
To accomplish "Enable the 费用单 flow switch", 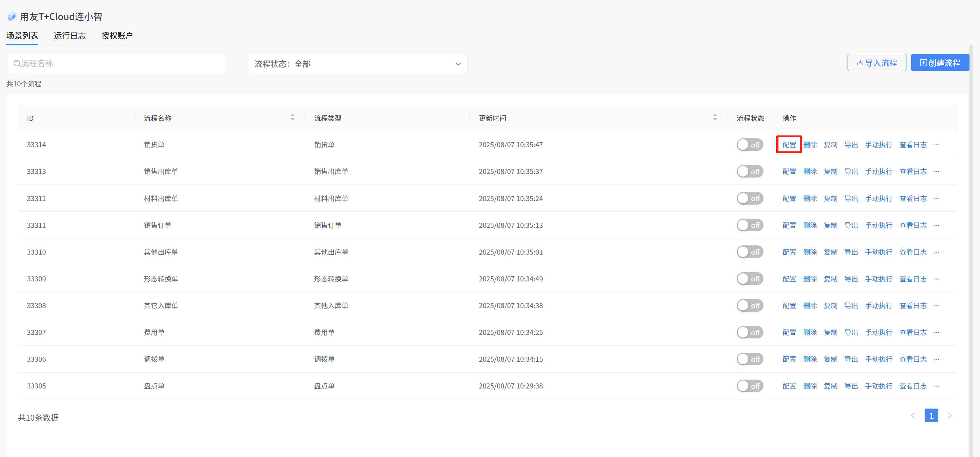I will [x=750, y=332].
